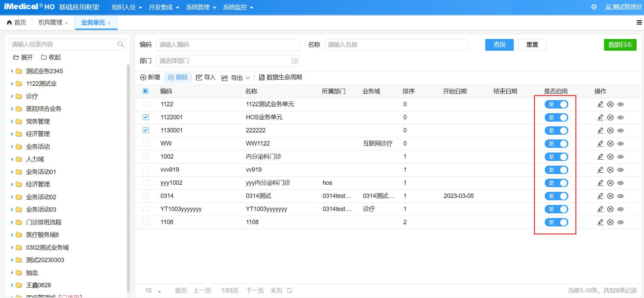Switch to the 首页 home tab

pos(16,23)
